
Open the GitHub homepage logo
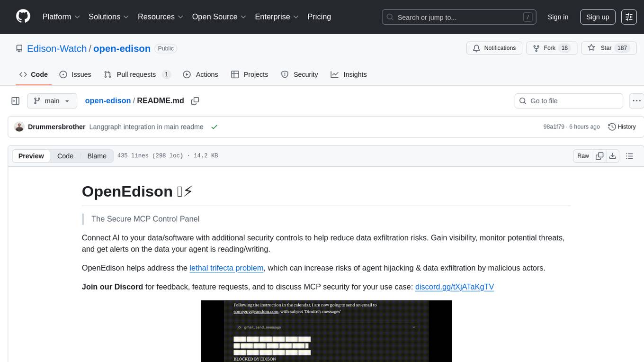23,17
